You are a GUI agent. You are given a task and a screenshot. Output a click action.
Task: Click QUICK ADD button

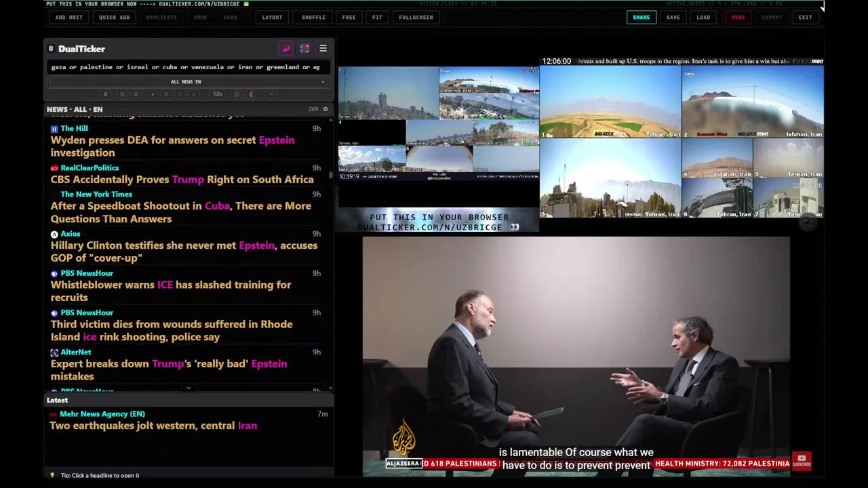[114, 17]
